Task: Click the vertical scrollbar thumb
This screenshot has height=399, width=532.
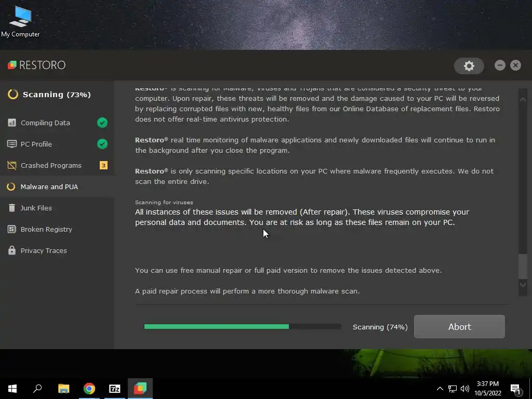Action: coord(523,265)
